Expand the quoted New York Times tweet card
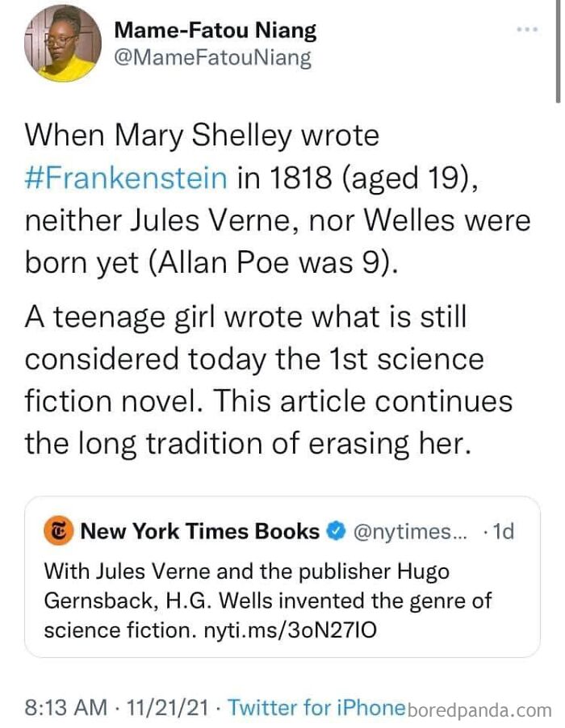 pyautogui.click(x=282, y=573)
